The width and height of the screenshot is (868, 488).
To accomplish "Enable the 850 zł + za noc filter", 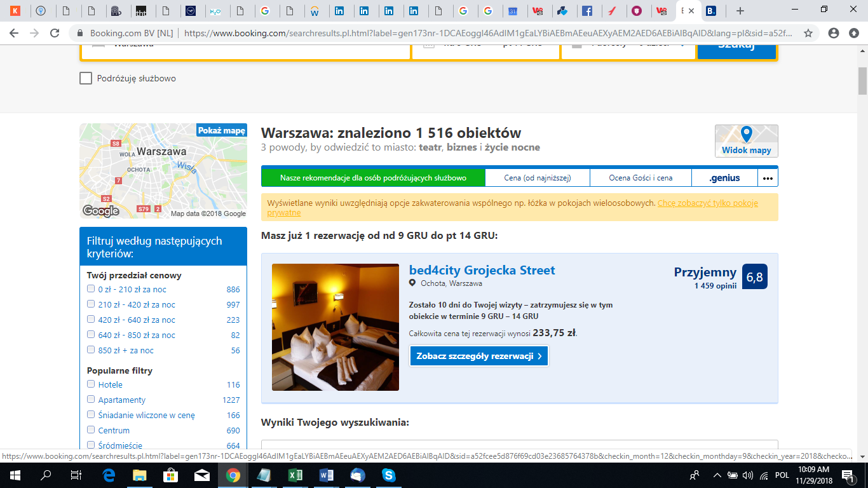I will tap(91, 350).
